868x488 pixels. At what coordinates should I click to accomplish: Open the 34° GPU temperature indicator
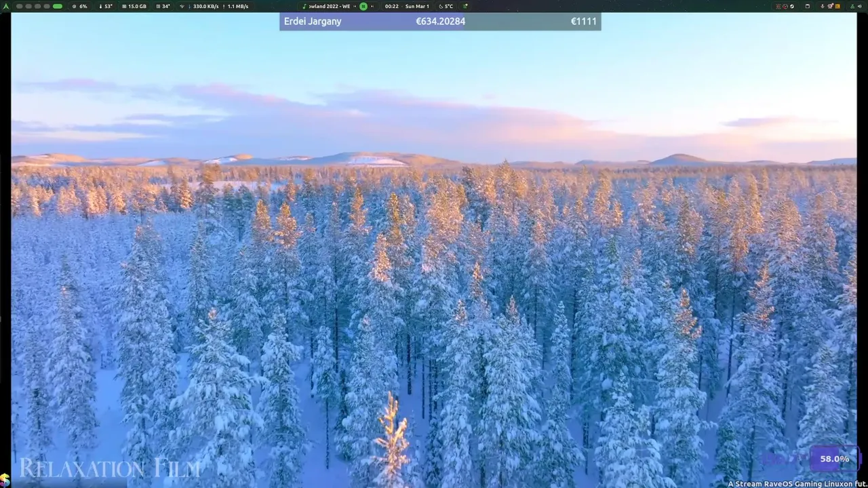point(163,6)
